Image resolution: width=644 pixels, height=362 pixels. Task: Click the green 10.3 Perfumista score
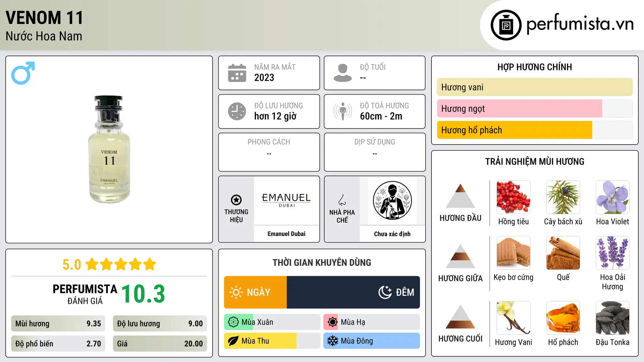143,294
